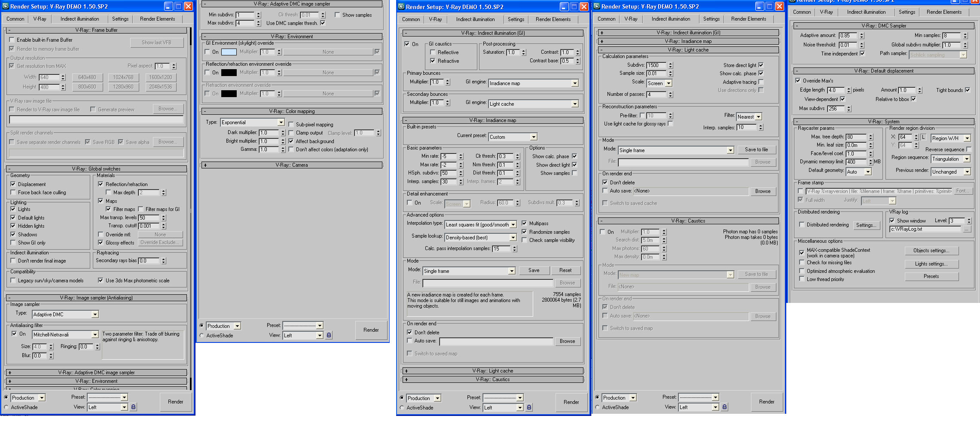Toggle Time independent in DMC Sampler
This screenshot has width=980, height=440.
click(862, 54)
